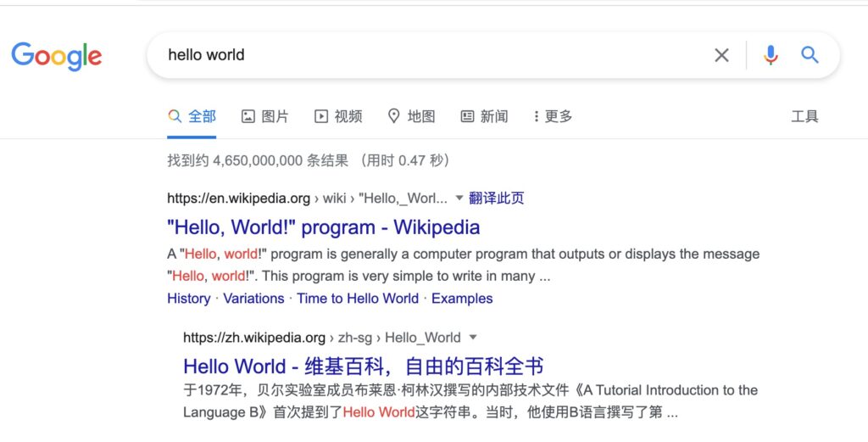Image resolution: width=868 pixels, height=442 pixels.
Task: Expand dropdown arrow next to en.wikipedia.org URL
Action: (x=459, y=199)
